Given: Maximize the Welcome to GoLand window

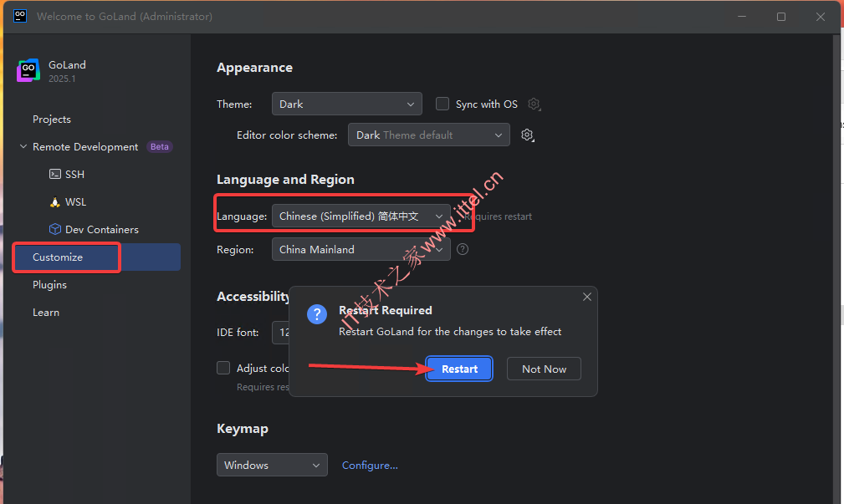Looking at the screenshot, I should pyautogui.click(x=781, y=17).
